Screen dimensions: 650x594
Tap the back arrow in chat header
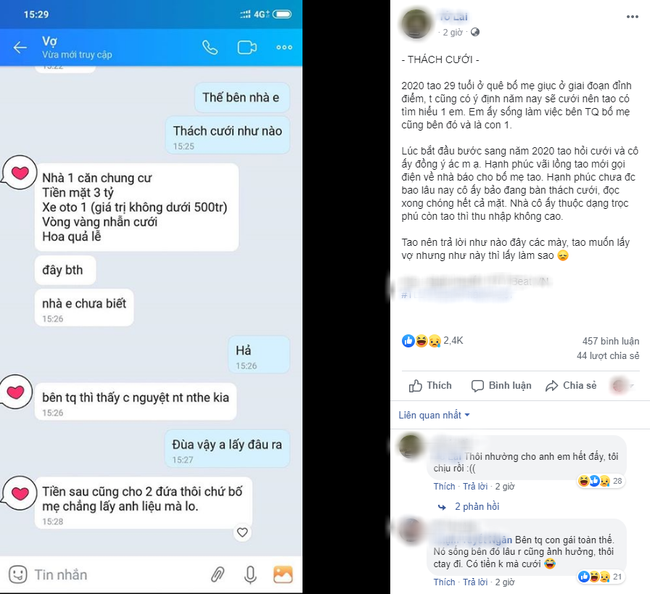(20, 48)
